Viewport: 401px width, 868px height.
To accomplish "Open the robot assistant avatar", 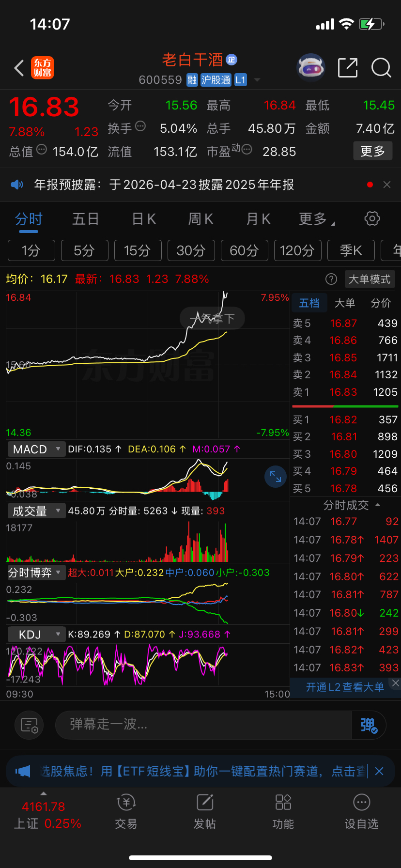I will [310, 68].
